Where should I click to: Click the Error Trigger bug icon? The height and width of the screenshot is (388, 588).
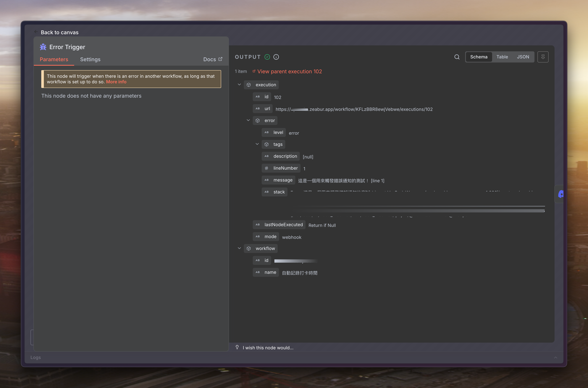pos(43,47)
